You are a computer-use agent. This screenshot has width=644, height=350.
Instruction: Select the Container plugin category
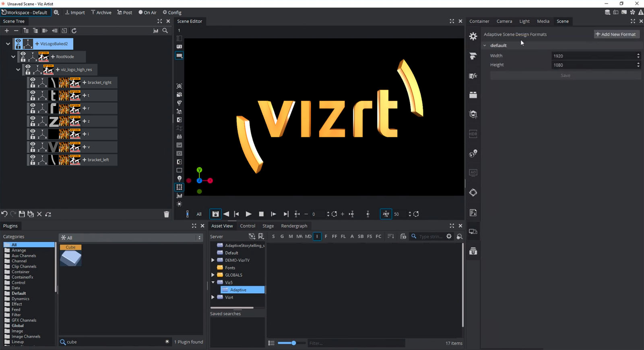pyautogui.click(x=21, y=272)
